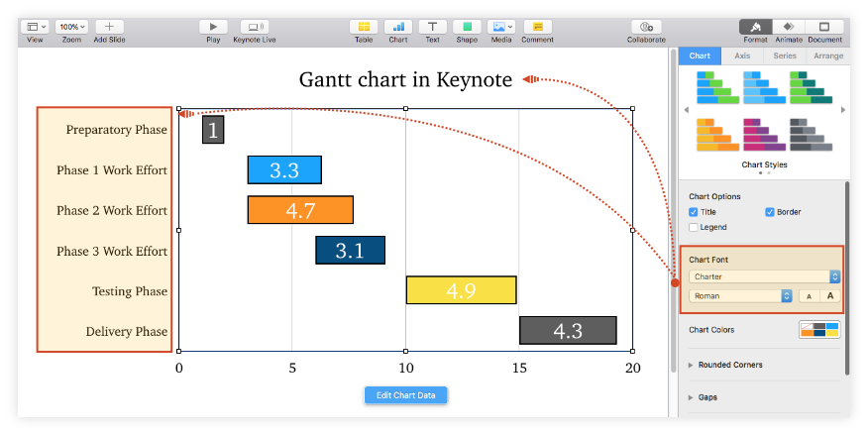Screen dimensions: 868x435
Task: Add a Comment using the toolbar
Action: click(x=537, y=27)
